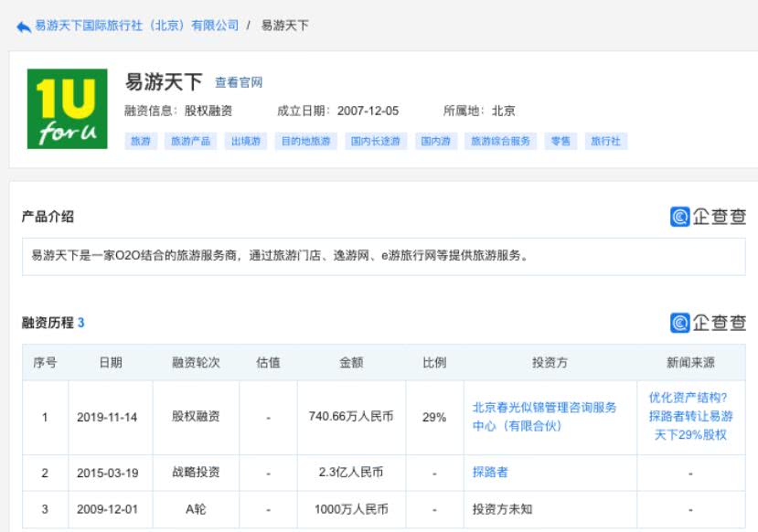Select the 国内长途游 tag
The image size is (758, 532).
point(376,141)
